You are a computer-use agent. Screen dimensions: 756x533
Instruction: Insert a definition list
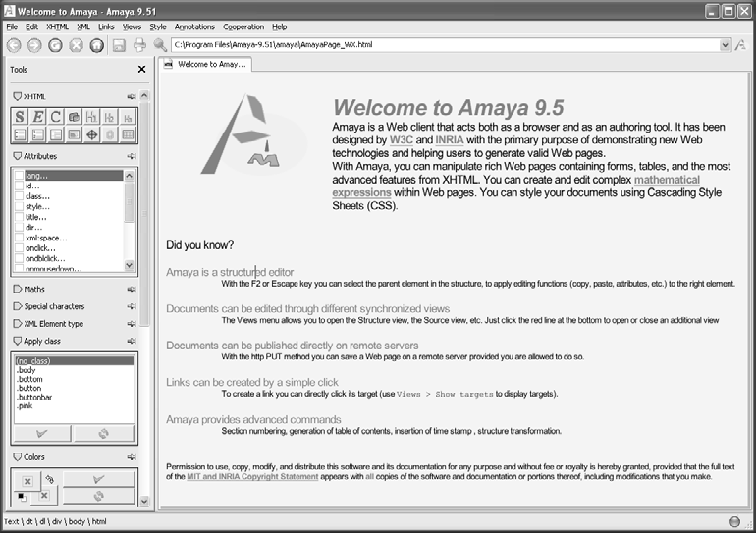click(56, 134)
